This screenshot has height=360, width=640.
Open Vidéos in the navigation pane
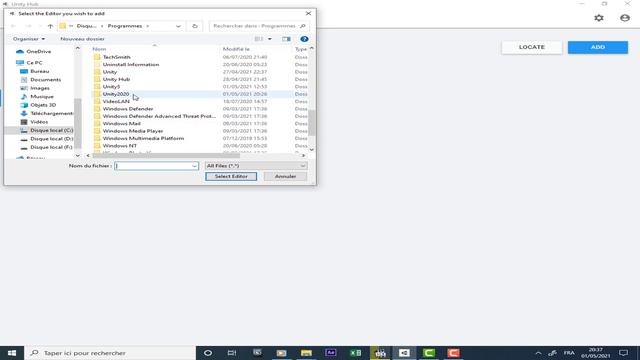39,122
